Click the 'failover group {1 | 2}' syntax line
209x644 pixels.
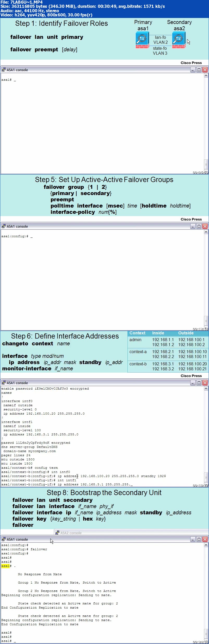(x=75, y=187)
